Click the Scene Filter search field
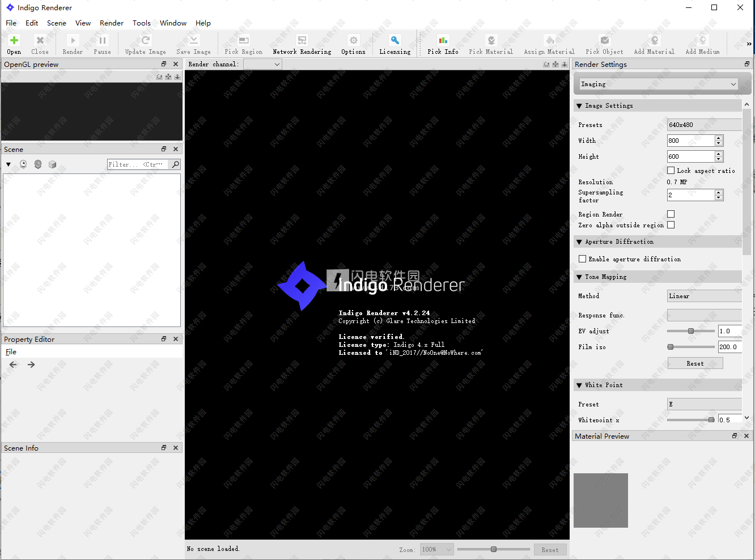Image resolution: width=755 pixels, height=560 pixels. click(138, 164)
